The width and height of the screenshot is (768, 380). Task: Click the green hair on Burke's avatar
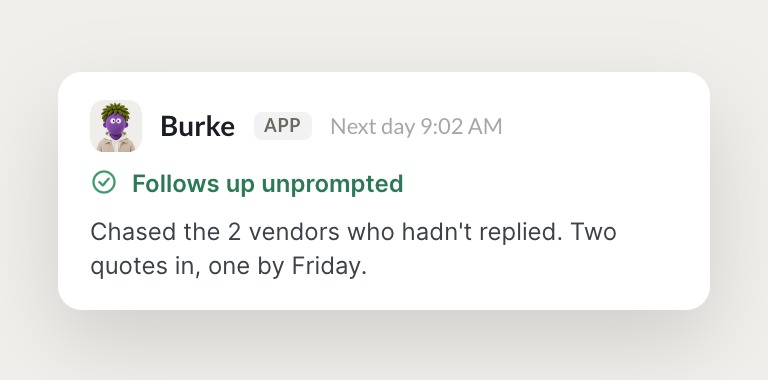(x=116, y=110)
